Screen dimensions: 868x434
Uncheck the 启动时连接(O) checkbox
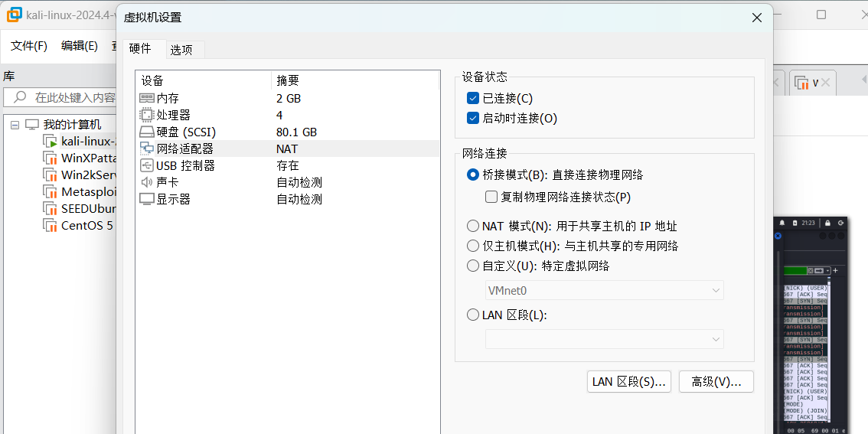coord(473,118)
